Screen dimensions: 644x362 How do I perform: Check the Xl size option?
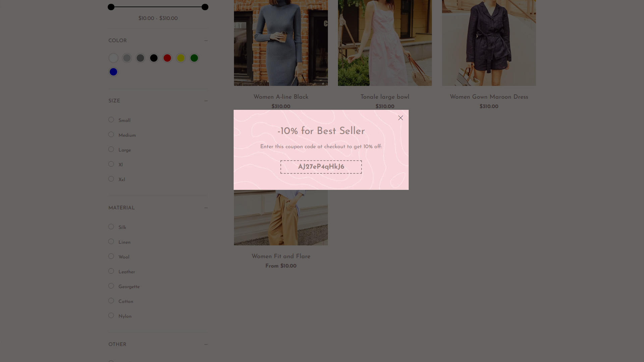point(111,164)
